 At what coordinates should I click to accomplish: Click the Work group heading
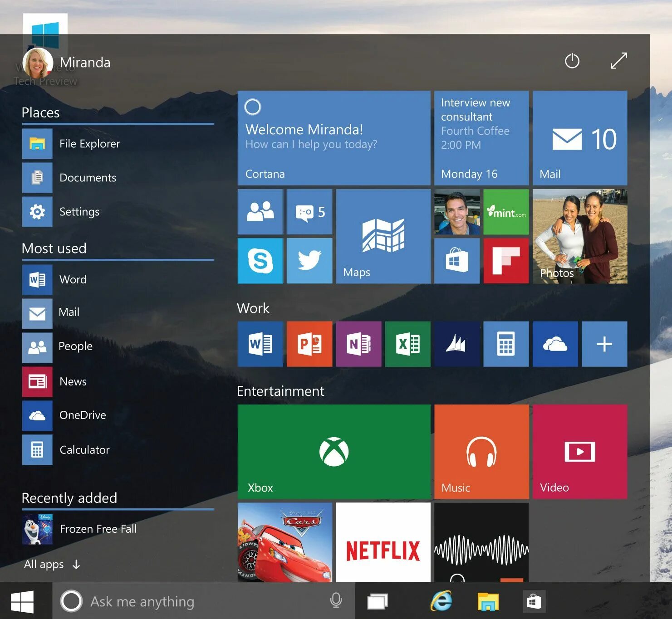click(x=253, y=308)
